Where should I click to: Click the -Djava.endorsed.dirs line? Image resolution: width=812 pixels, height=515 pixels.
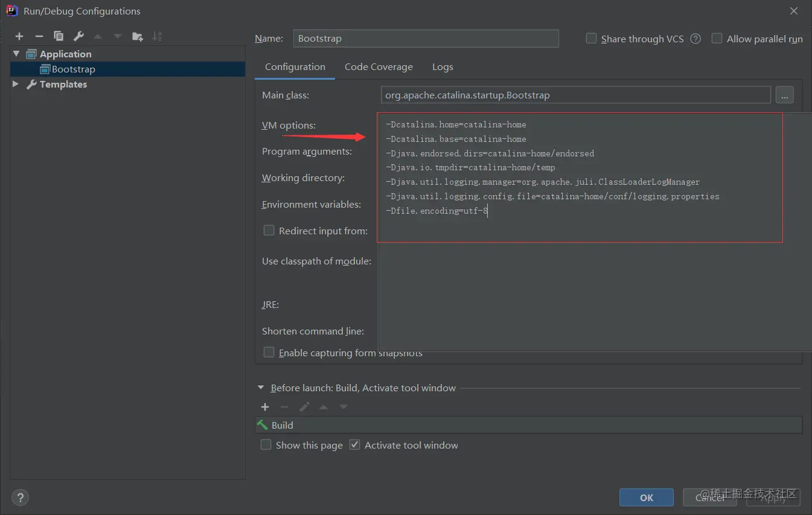click(490, 153)
